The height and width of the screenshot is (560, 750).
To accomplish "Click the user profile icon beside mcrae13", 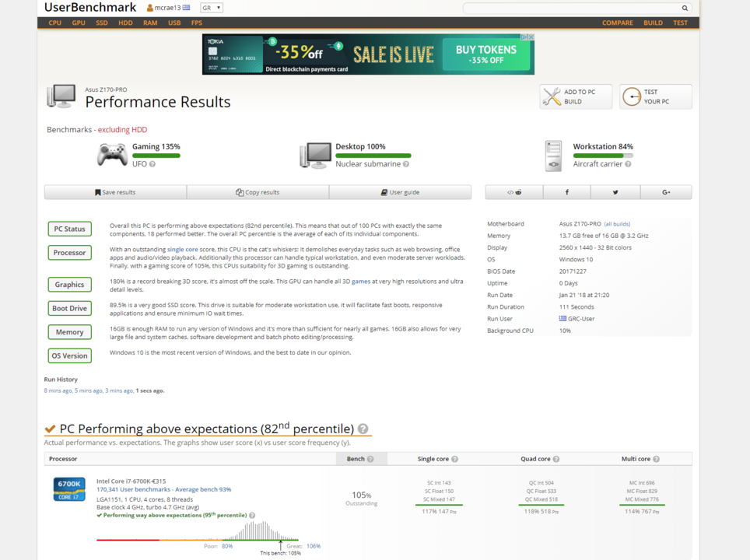I will (x=149, y=8).
